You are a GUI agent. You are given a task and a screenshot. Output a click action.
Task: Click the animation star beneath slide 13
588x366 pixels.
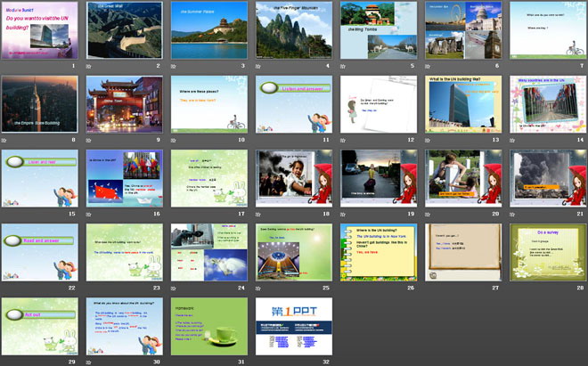(x=429, y=140)
